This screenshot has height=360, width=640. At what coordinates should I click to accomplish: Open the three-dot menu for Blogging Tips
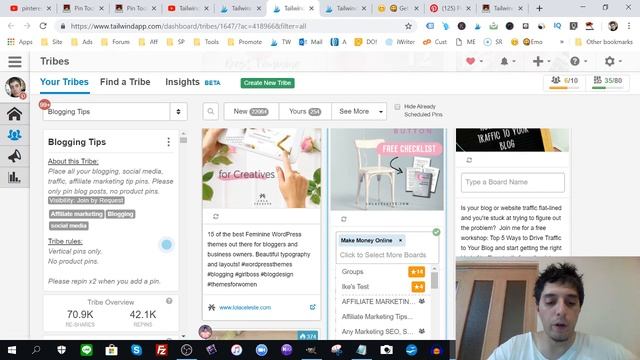point(169,142)
